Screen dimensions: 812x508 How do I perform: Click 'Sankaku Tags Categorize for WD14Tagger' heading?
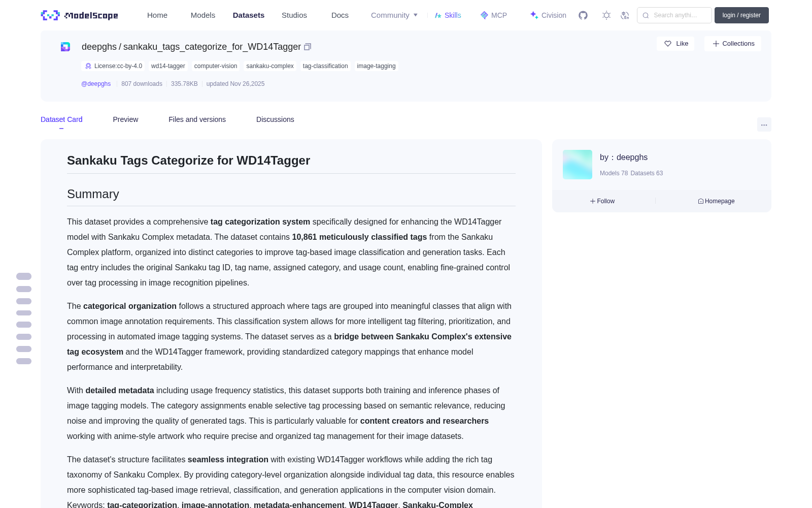pyautogui.click(x=188, y=161)
